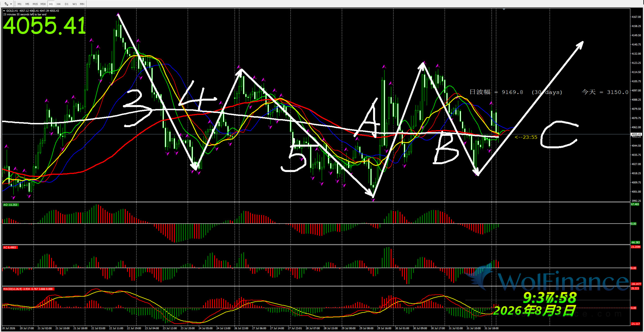Screen dimensions: 644x332
Task: Select the AO -11.353 indicator label
Action: point(11,205)
